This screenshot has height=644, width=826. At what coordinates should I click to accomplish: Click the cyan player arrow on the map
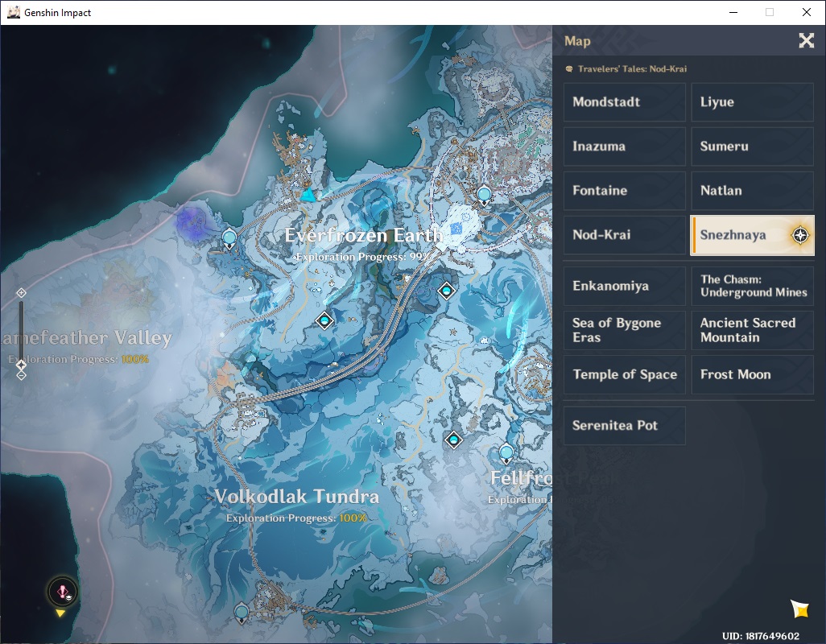tap(308, 196)
